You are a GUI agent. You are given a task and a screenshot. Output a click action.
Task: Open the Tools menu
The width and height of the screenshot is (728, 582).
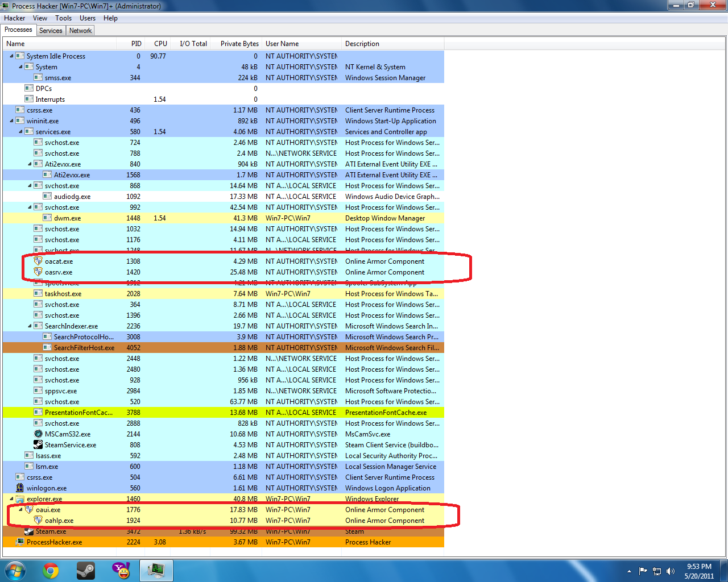[x=63, y=18]
